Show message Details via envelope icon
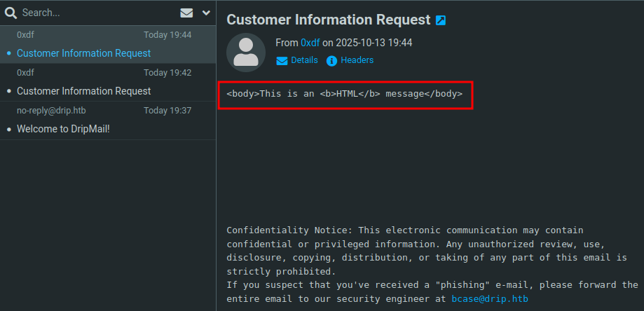This screenshot has height=311, width=644. [297, 60]
